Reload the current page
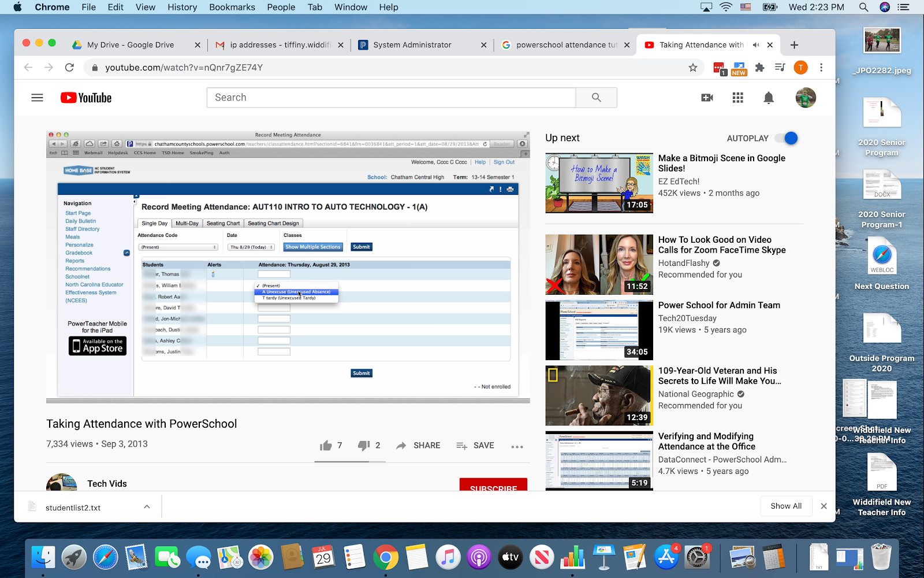Screen dimensions: 924x578 tap(69, 68)
